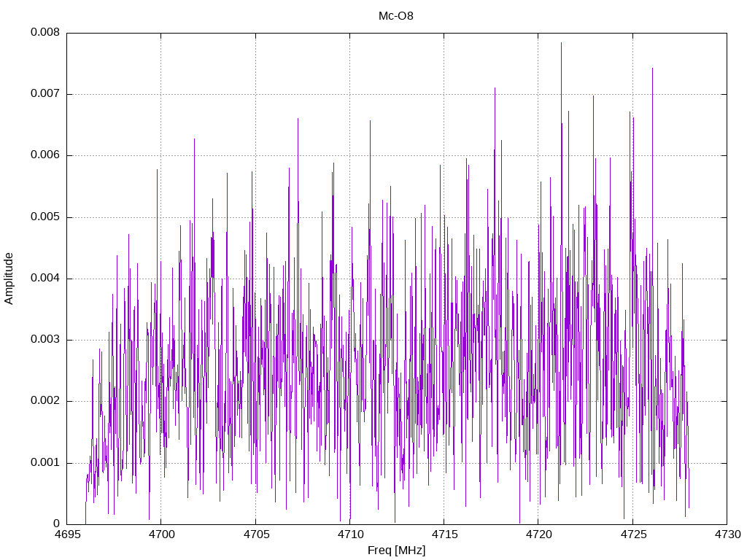Click the 4720 x-axis tick label

[539, 534]
